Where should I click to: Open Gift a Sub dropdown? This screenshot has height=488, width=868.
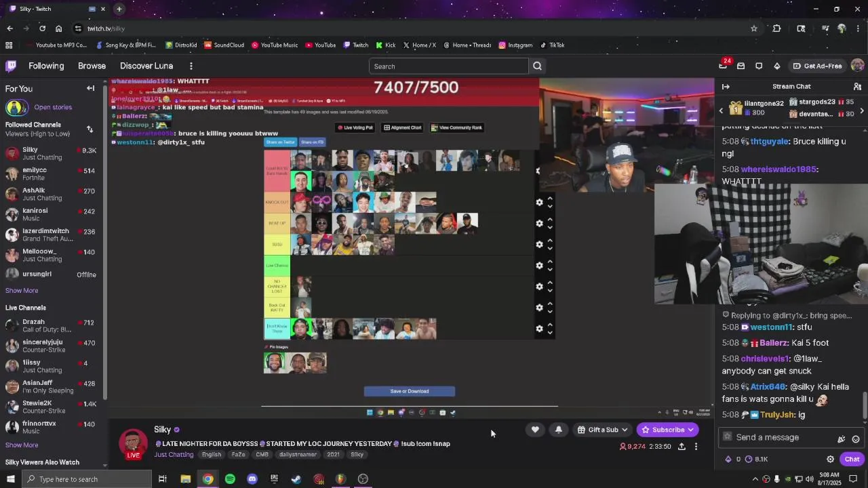click(603, 430)
